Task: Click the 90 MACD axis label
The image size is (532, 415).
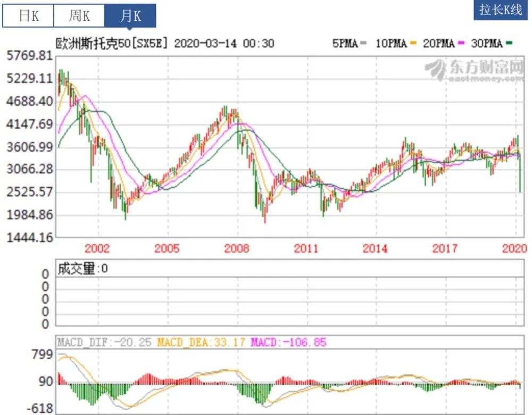Action: pos(46,381)
